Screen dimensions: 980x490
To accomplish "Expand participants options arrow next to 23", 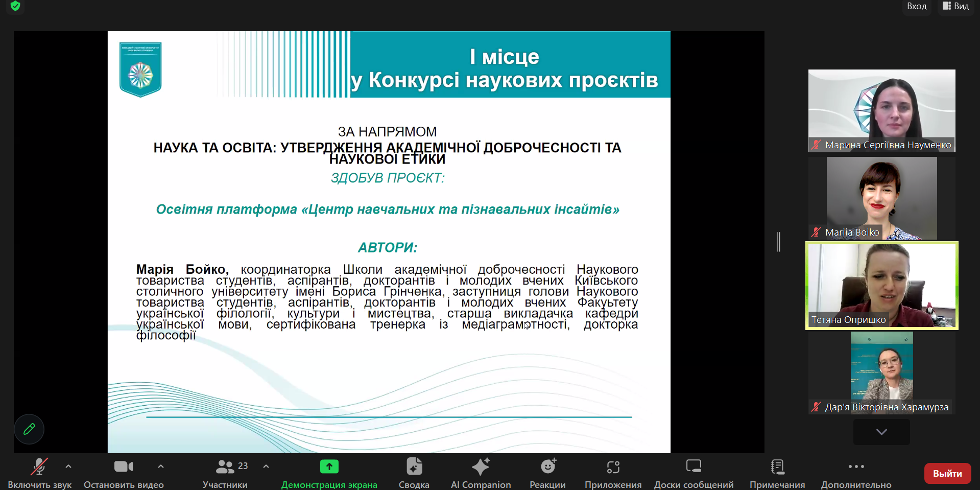I will pyautogui.click(x=266, y=466).
